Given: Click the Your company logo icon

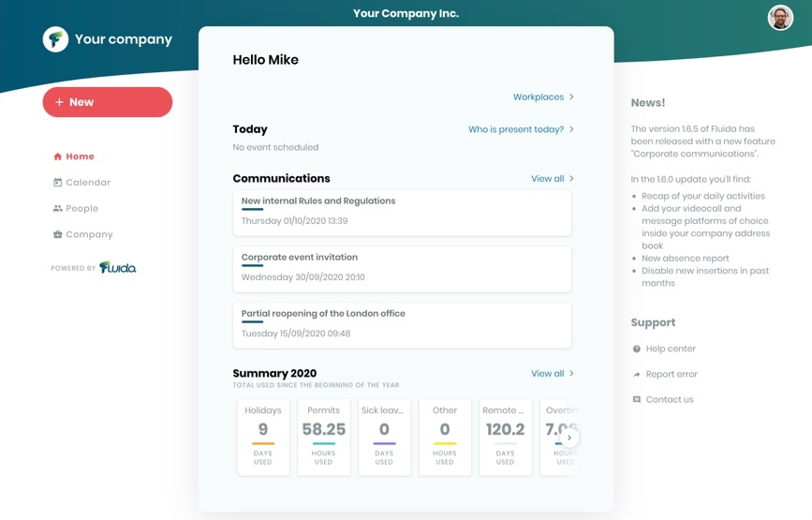Looking at the screenshot, I should click(x=55, y=39).
